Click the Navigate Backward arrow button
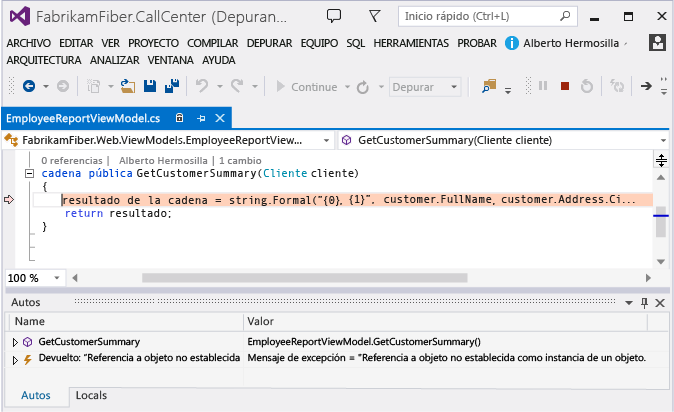The width and height of the screenshot is (674, 412). tap(29, 86)
